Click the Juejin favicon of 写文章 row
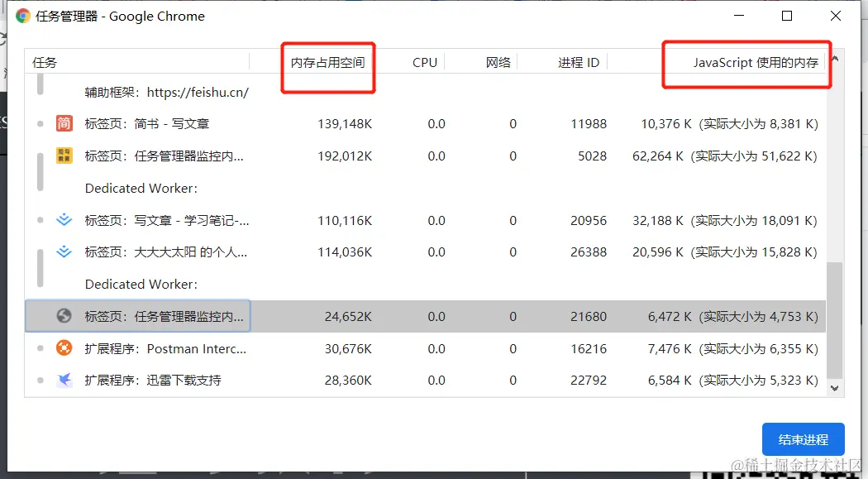868x479 pixels. pyautogui.click(x=64, y=220)
